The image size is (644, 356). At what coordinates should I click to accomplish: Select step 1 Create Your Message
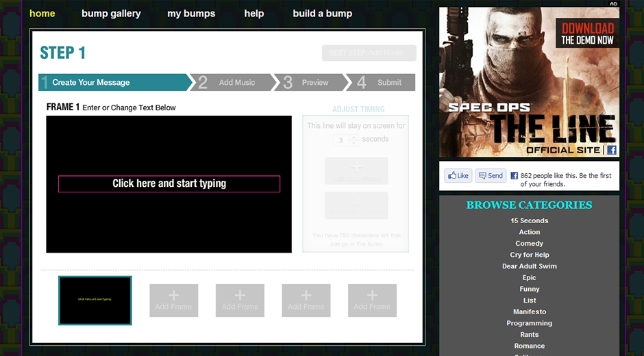tap(115, 83)
